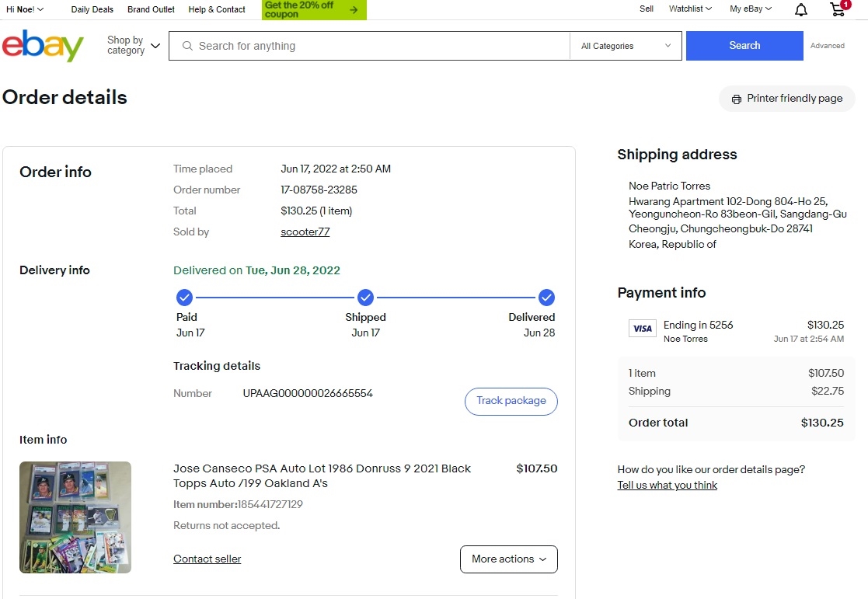Click the coupon banner arrow icon
868x599 pixels.
[354, 9]
